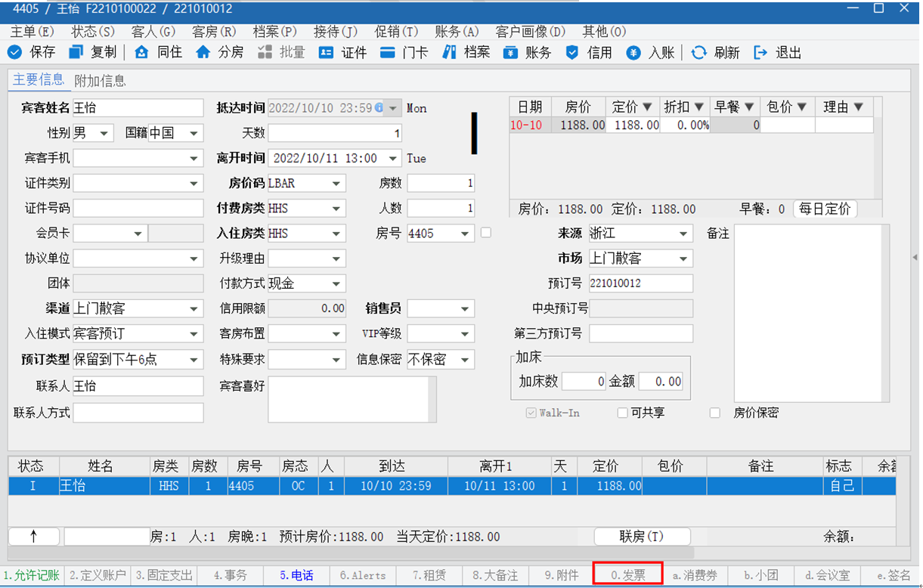Expand the 证件类别 dropdown

[x=194, y=183]
